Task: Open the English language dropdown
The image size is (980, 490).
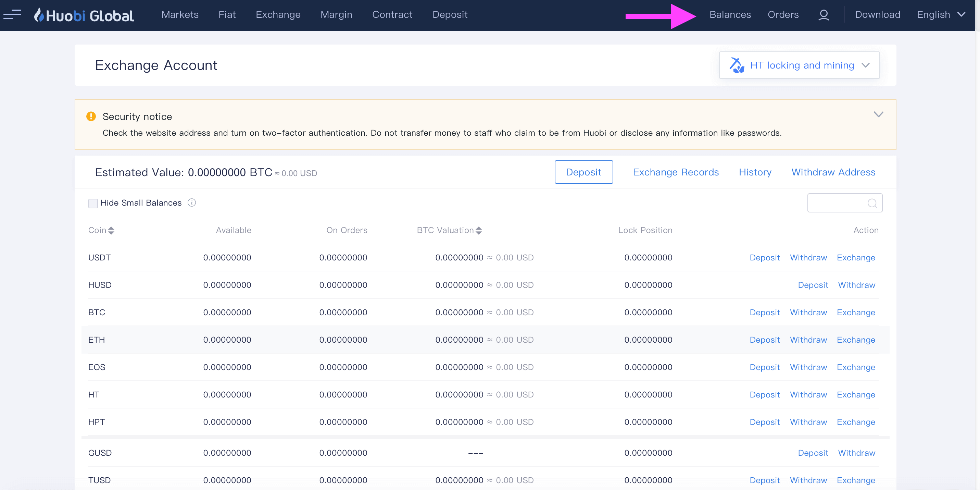Action: pyautogui.click(x=941, y=15)
